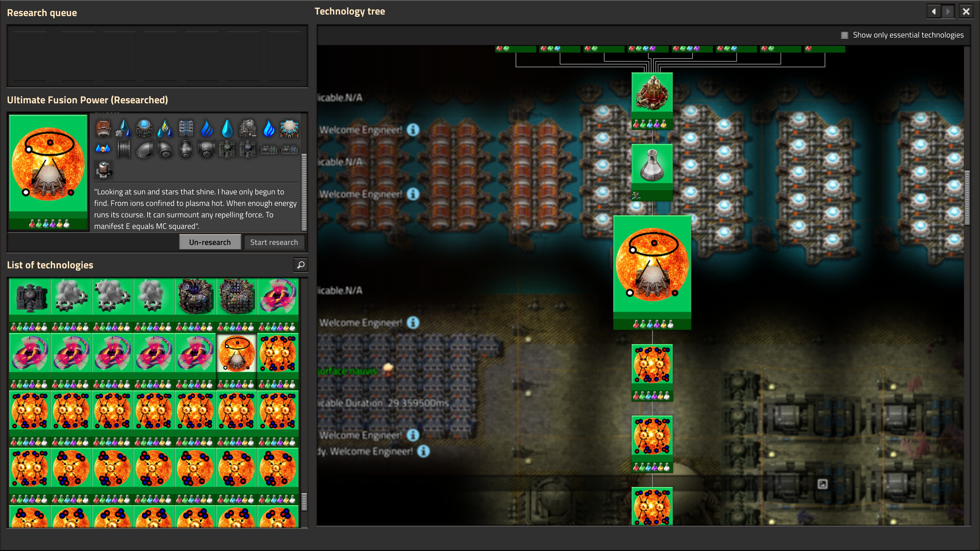Select the yellow flame droplet trio recipe icon
The image size is (980, 551).
pos(165,129)
